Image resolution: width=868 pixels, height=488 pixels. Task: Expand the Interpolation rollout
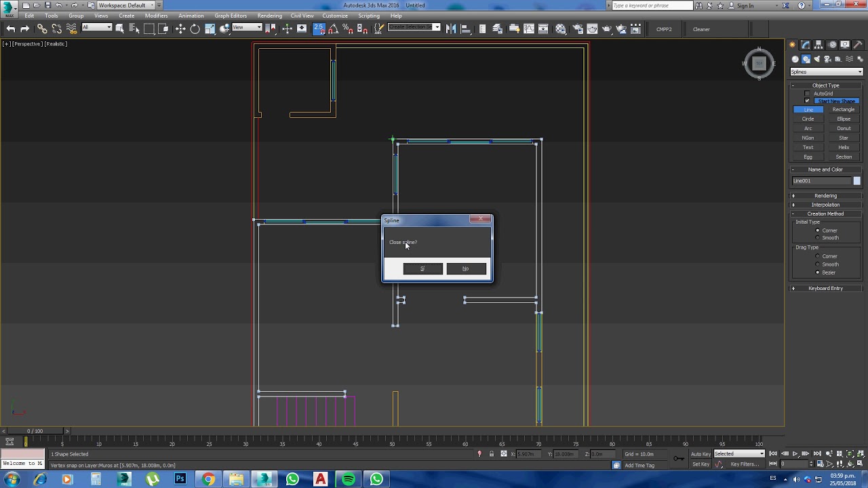(x=825, y=205)
